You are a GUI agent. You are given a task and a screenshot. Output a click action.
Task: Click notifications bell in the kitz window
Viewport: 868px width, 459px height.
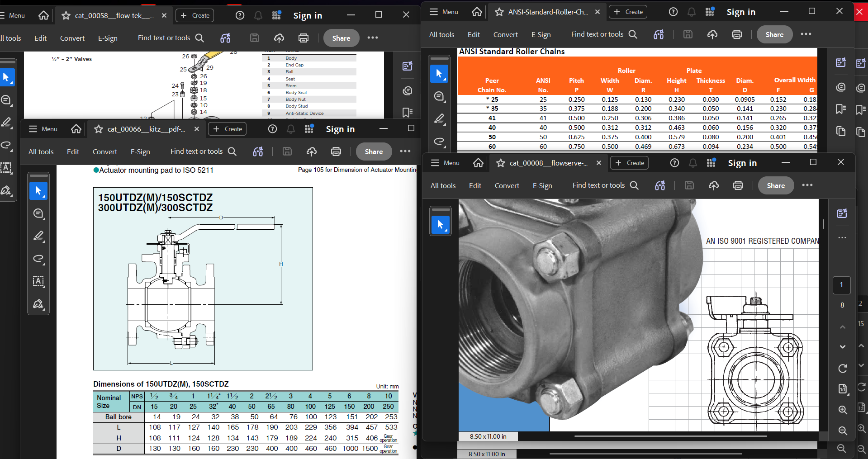coord(291,129)
